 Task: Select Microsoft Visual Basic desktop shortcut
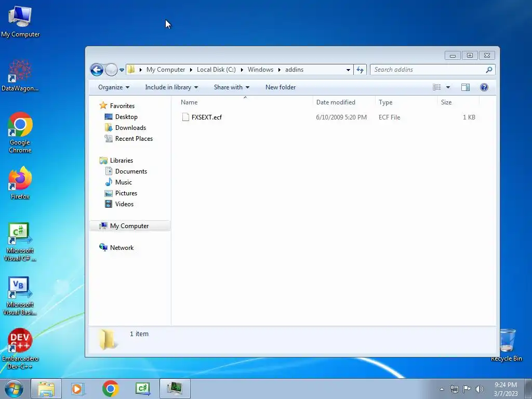pyautogui.click(x=20, y=296)
